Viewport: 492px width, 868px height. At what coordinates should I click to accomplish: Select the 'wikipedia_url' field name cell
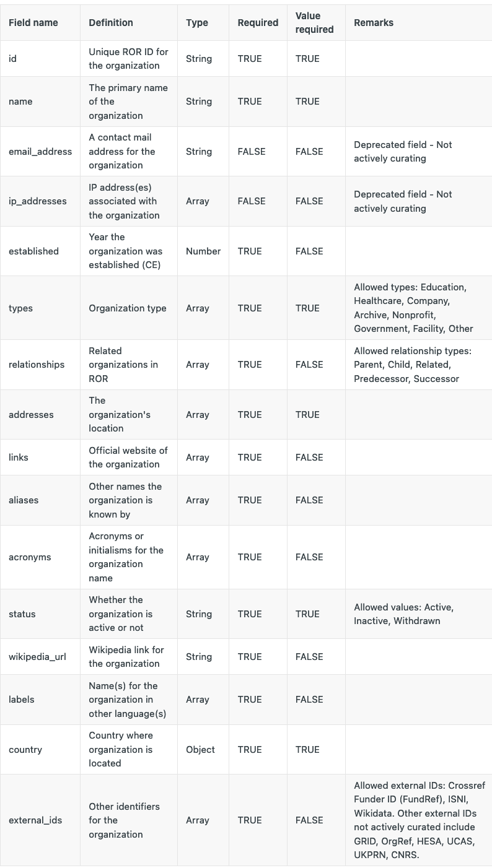tap(37, 657)
